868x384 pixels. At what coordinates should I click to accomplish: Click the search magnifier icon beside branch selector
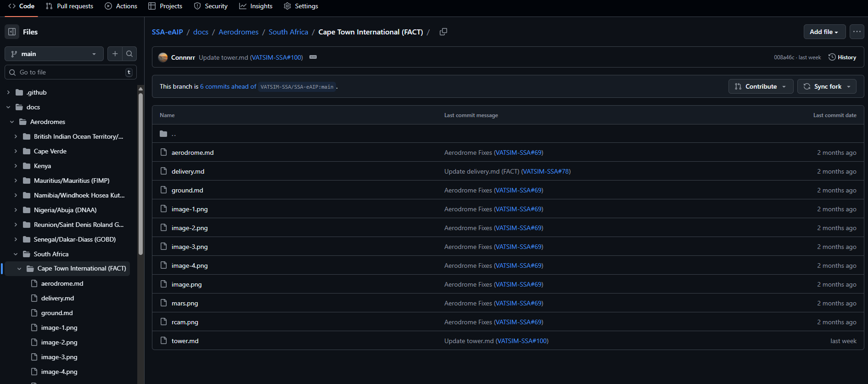129,54
